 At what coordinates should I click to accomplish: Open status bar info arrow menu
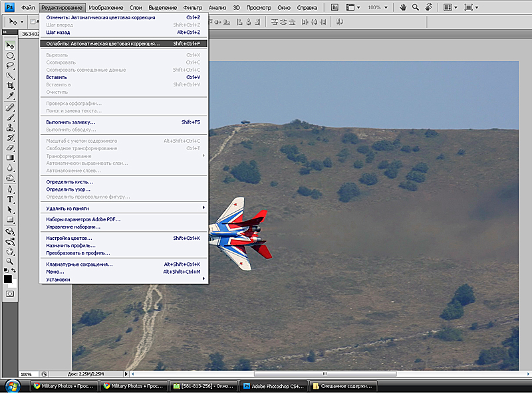click(x=126, y=374)
